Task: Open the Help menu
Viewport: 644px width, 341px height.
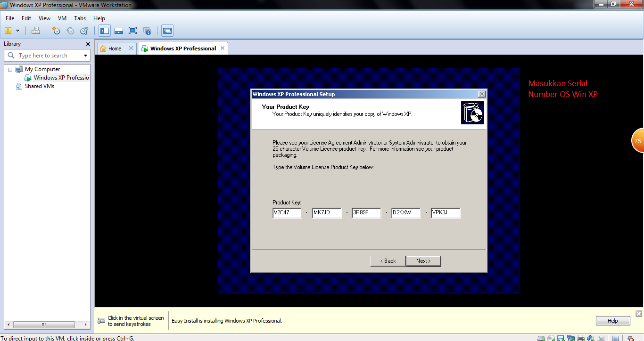Action: (x=99, y=18)
